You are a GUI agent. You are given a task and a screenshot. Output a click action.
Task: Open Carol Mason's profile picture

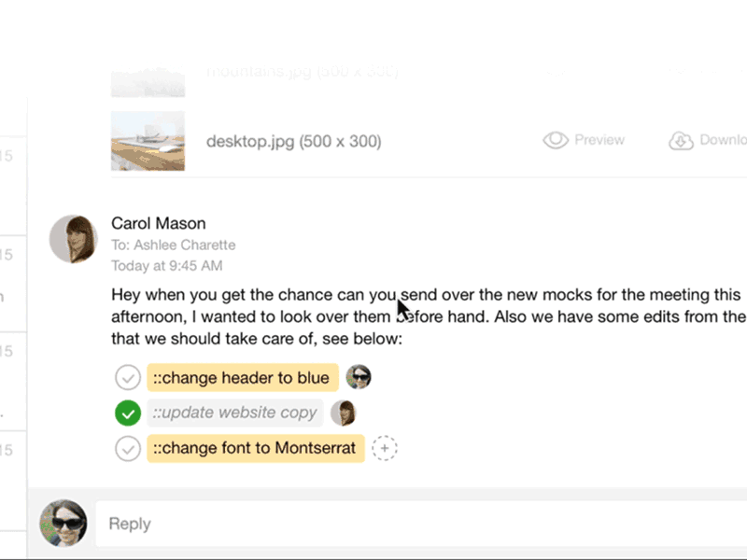(x=75, y=240)
